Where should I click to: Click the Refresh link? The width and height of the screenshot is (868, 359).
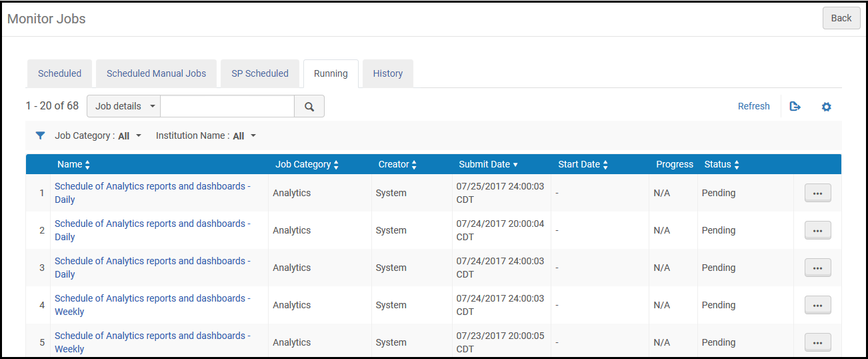(753, 106)
